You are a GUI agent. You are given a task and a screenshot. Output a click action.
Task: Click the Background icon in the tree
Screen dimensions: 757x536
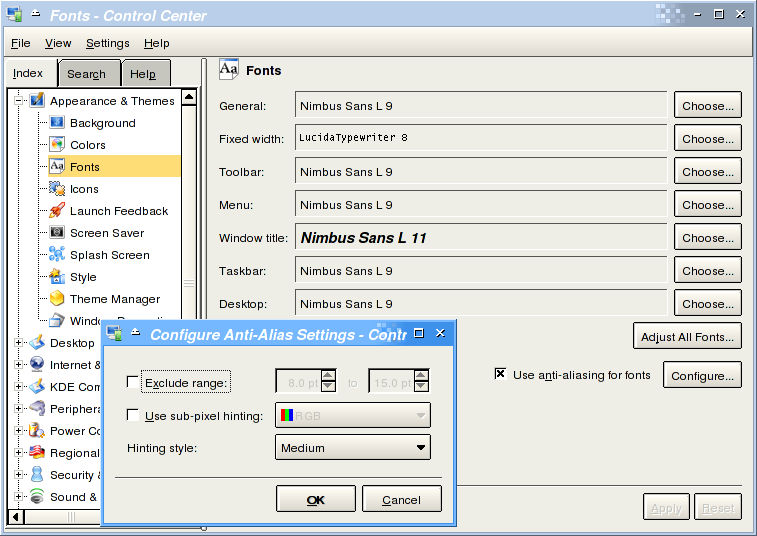57,123
